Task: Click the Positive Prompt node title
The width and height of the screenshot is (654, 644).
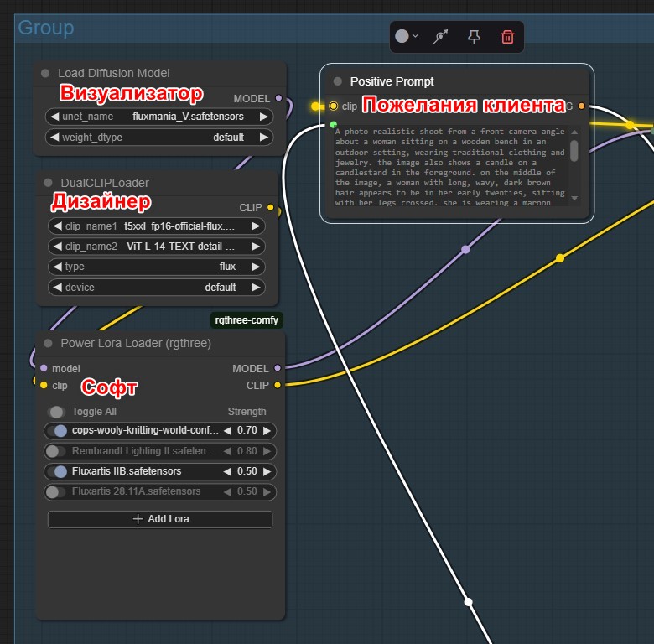Action: click(x=392, y=81)
